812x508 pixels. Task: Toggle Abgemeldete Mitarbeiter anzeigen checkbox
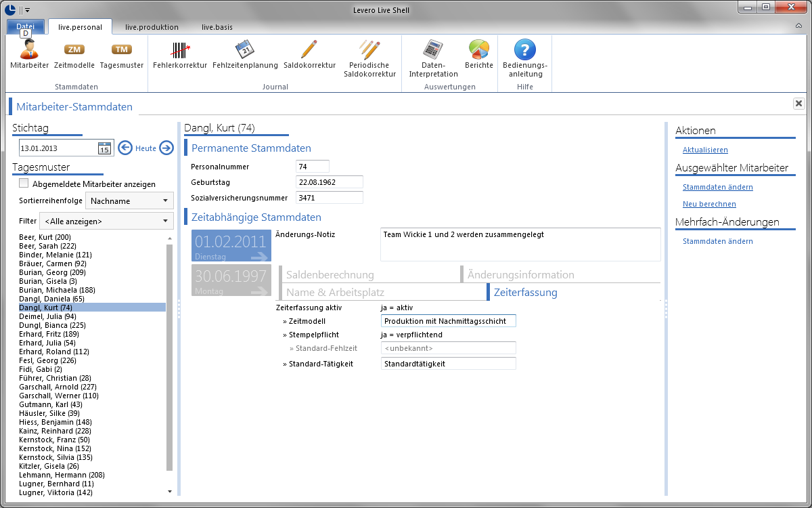24,184
